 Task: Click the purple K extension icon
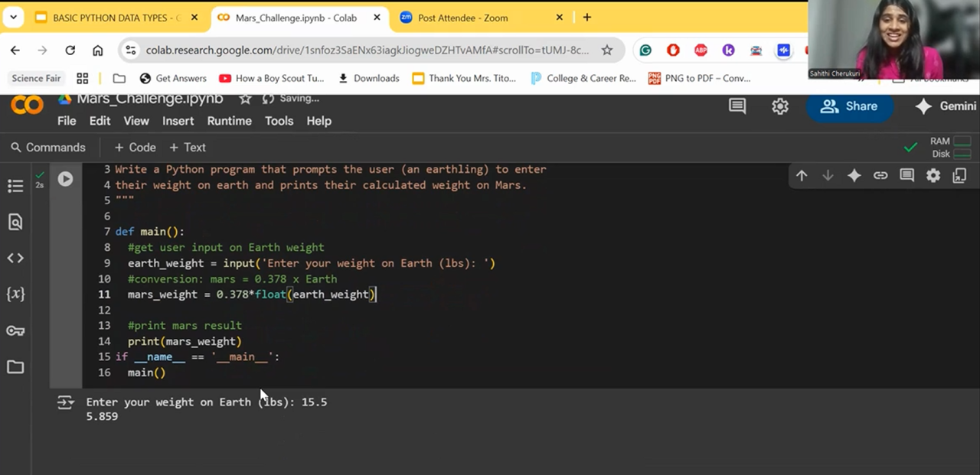point(728,50)
